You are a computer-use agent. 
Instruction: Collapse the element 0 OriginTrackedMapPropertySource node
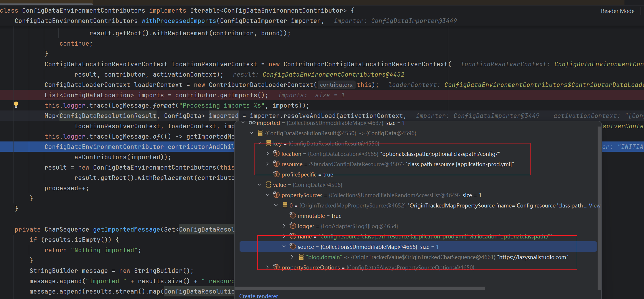point(276,205)
